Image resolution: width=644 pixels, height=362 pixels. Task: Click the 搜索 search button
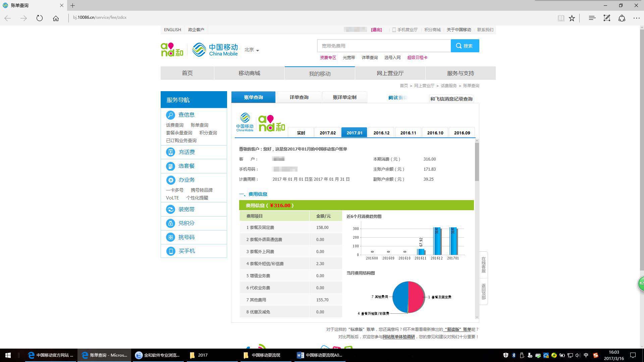point(465,46)
